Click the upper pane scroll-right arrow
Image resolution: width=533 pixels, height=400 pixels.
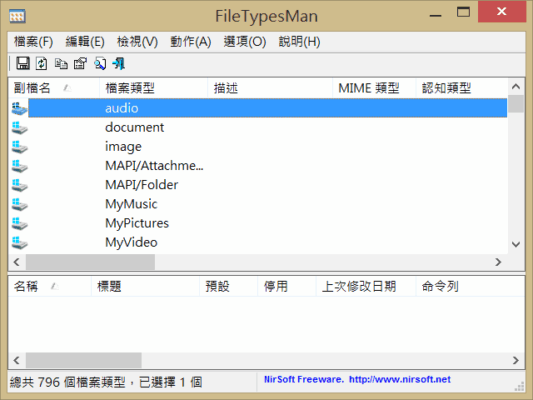pyautogui.click(x=498, y=262)
